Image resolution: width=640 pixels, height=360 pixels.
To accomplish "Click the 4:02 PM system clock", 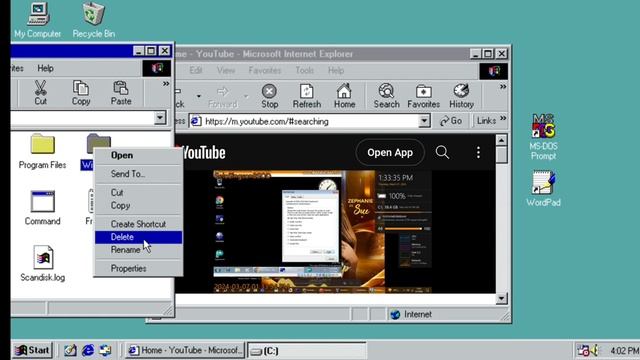I will click(624, 351).
